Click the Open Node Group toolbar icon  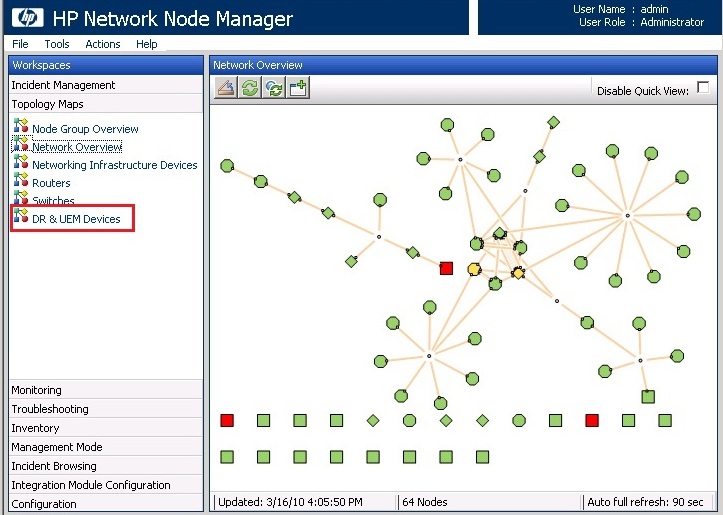click(x=226, y=88)
